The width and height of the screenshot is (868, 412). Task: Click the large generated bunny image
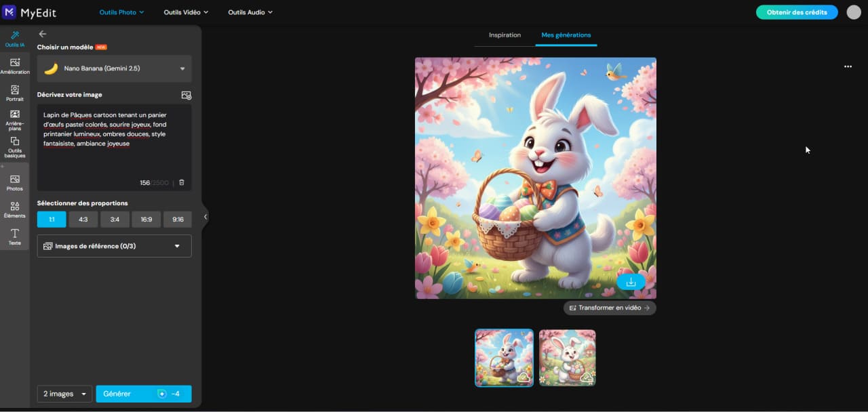536,178
